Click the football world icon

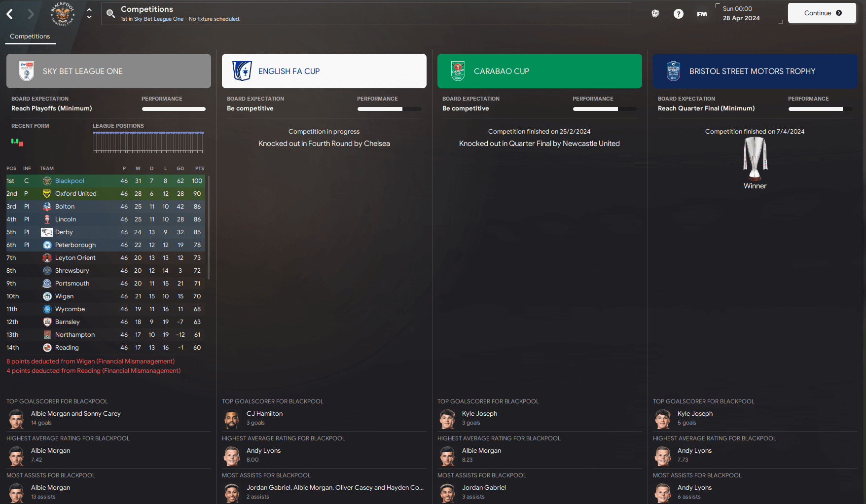click(x=655, y=14)
